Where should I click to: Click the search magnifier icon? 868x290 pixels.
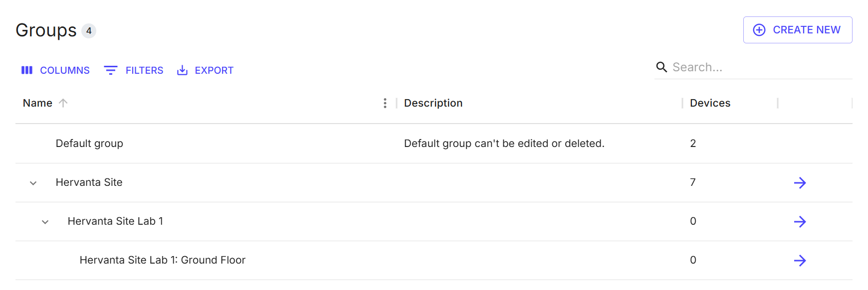661,67
